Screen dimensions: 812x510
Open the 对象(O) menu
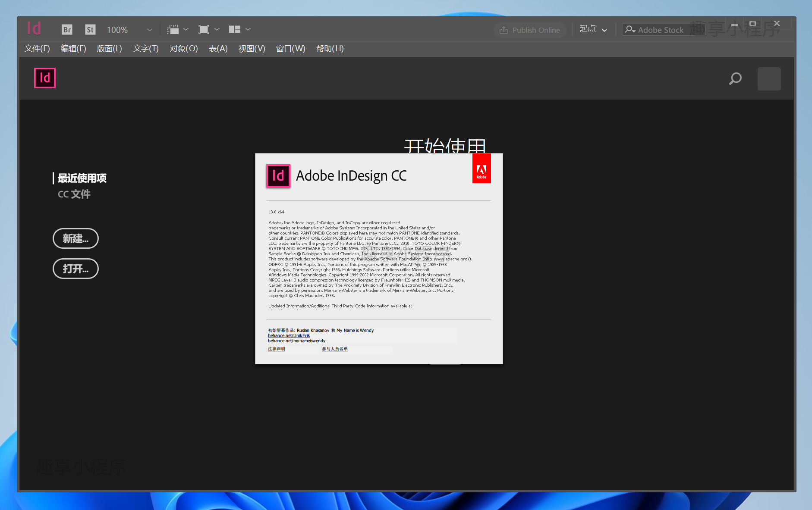pos(183,48)
